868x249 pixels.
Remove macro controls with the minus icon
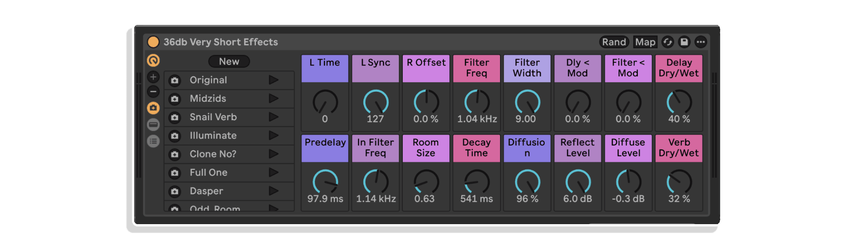(x=153, y=92)
